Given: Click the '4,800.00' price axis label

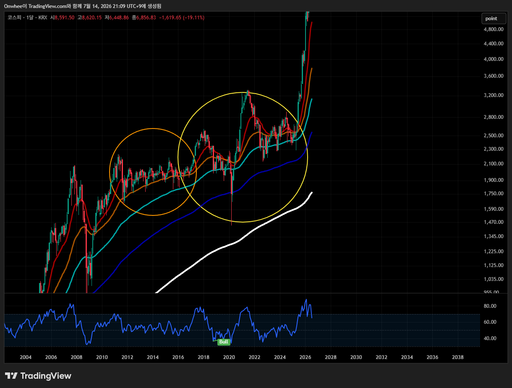Looking at the screenshot, I should pos(494,29).
